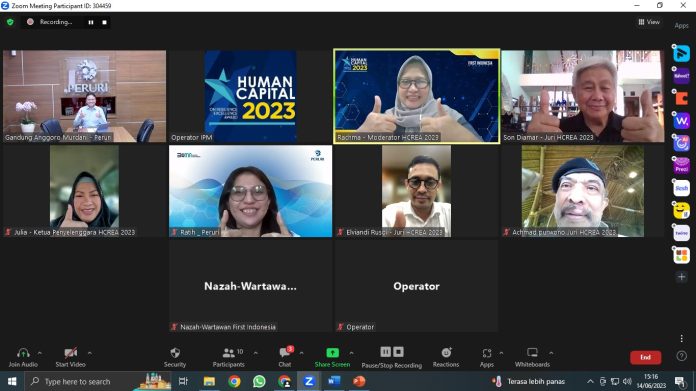Pause the recording in top bar
This screenshot has height=391, width=696.
(91, 22)
